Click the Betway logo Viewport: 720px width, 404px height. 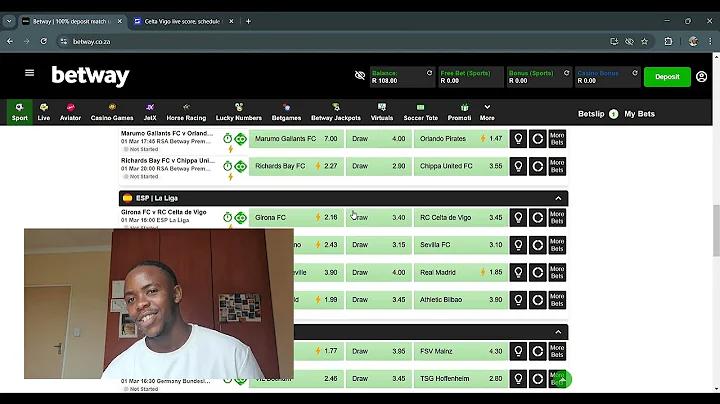[90, 76]
